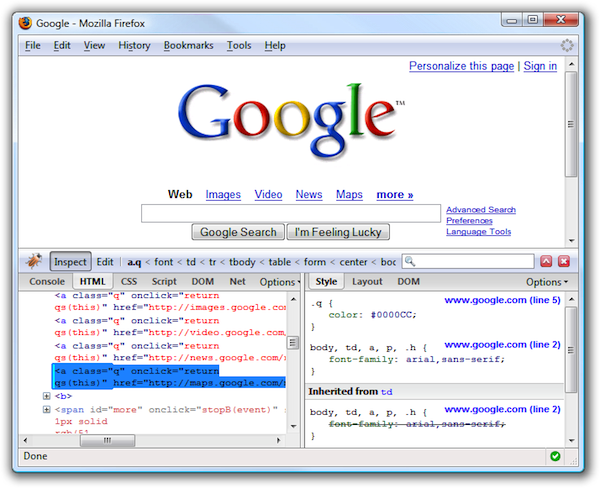
Task: Click the Edit button in Firebug
Action: (105, 262)
